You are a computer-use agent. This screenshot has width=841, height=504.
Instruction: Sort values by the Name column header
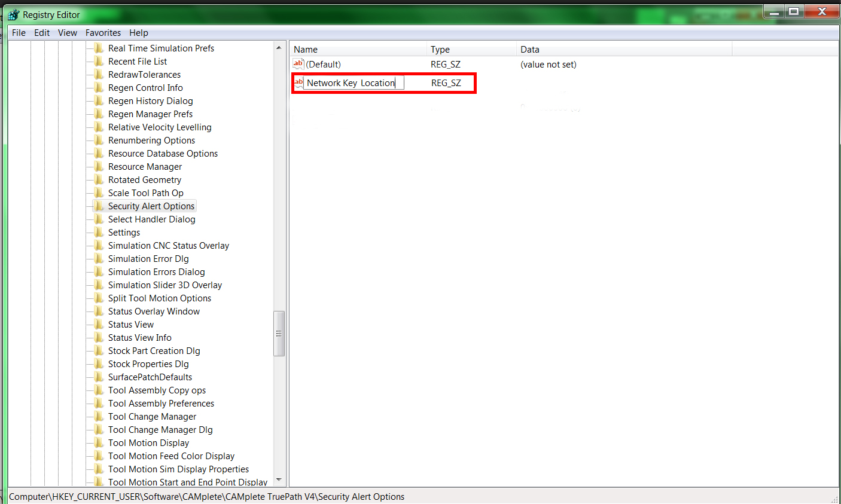[358, 49]
